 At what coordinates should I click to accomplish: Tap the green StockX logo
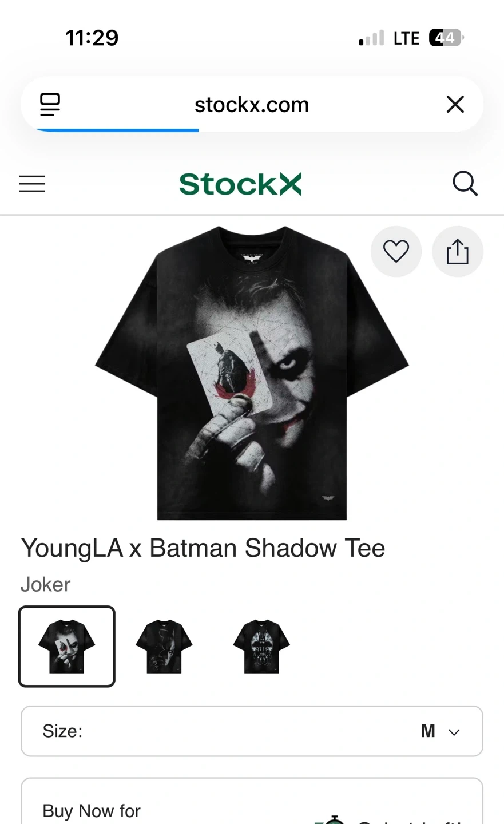[240, 184]
